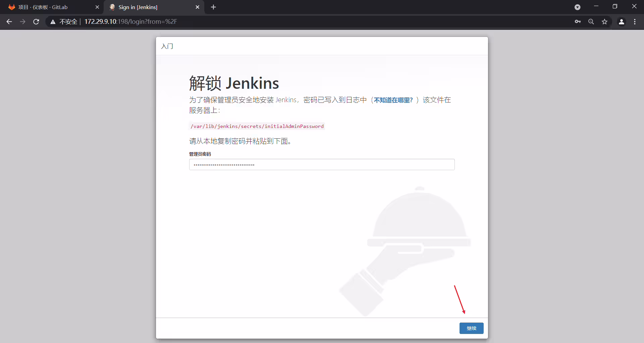Click the GitLab fox favicon
Screen dimensions: 644x343
pyautogui.click(x=12, y=7)
